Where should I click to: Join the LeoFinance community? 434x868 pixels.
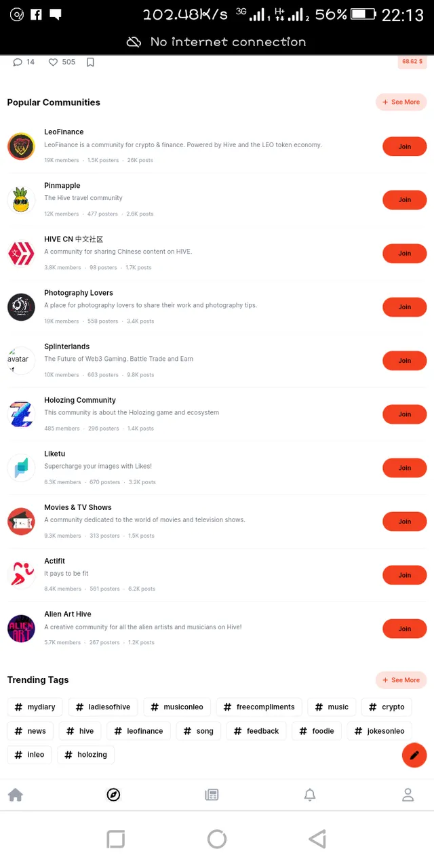click(x=404, y=146)
